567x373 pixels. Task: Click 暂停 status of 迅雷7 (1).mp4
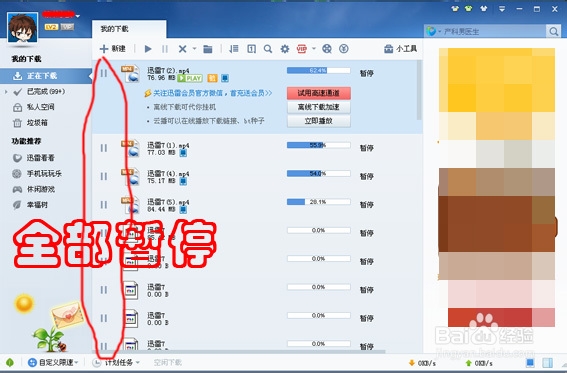366,148
